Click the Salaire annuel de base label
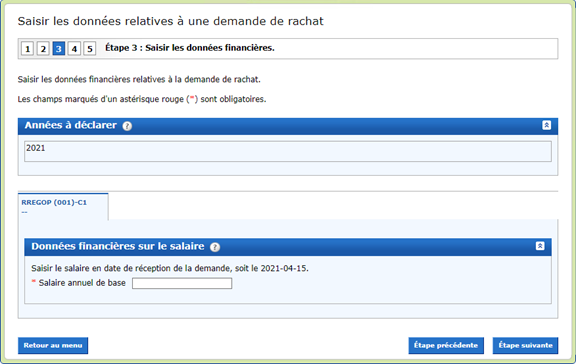 pos(82,283)
